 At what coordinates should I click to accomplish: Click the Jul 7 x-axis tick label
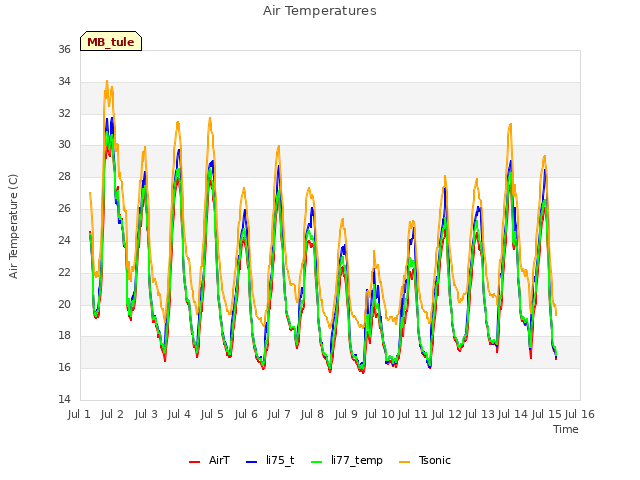point(279,414)
